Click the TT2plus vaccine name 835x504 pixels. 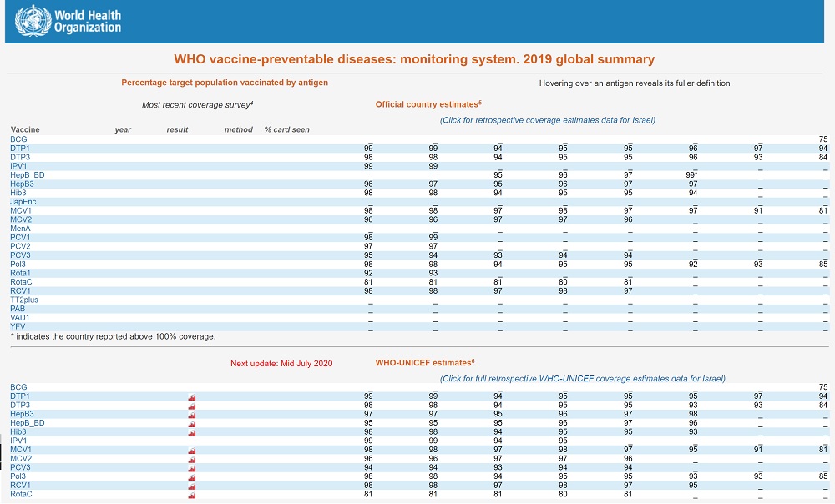coord(24,300)
